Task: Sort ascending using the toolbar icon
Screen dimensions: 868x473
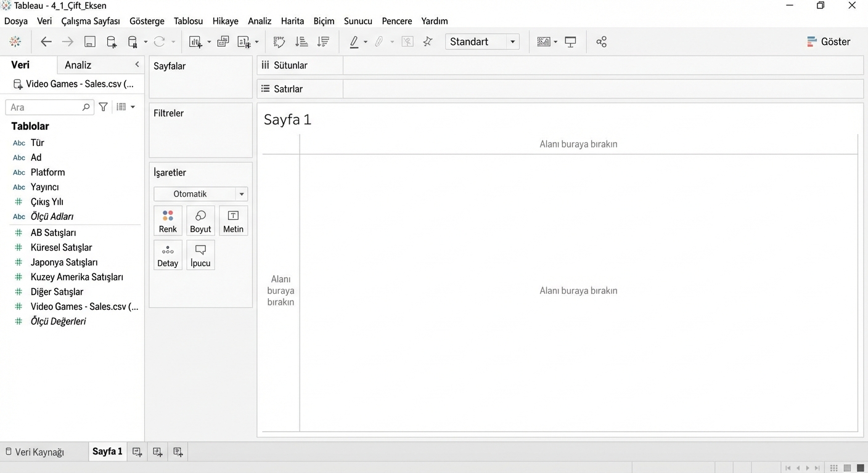Action: pos(301,42)
